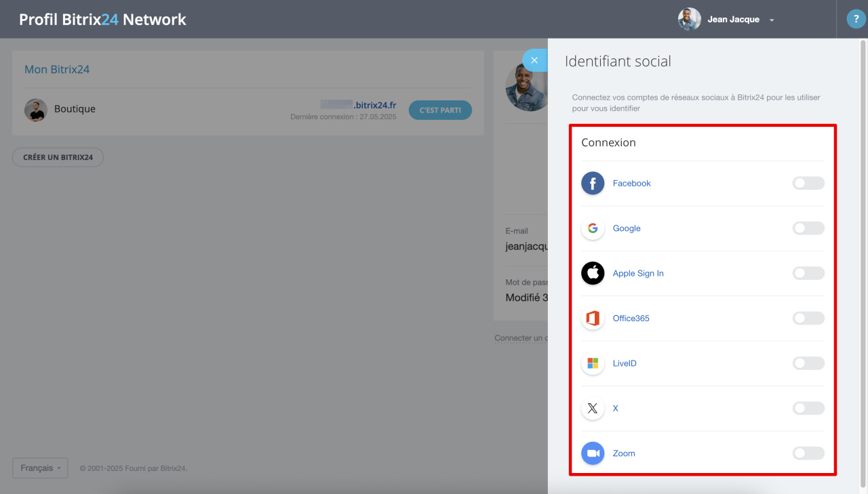Click the Boutique account avatar
This screenshot has height=494, width=868.
(36, 110)
